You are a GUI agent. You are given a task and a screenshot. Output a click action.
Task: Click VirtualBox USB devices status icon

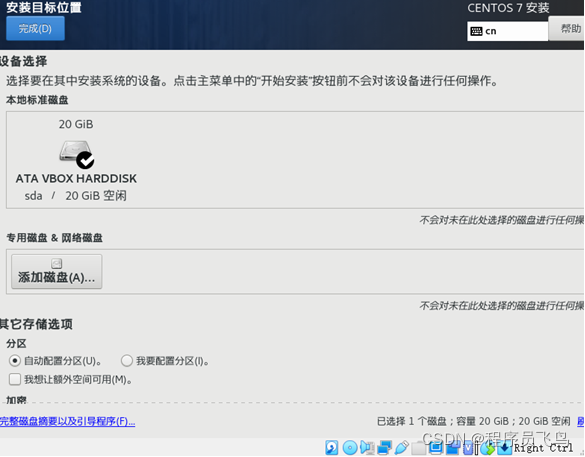coord(402,448)
